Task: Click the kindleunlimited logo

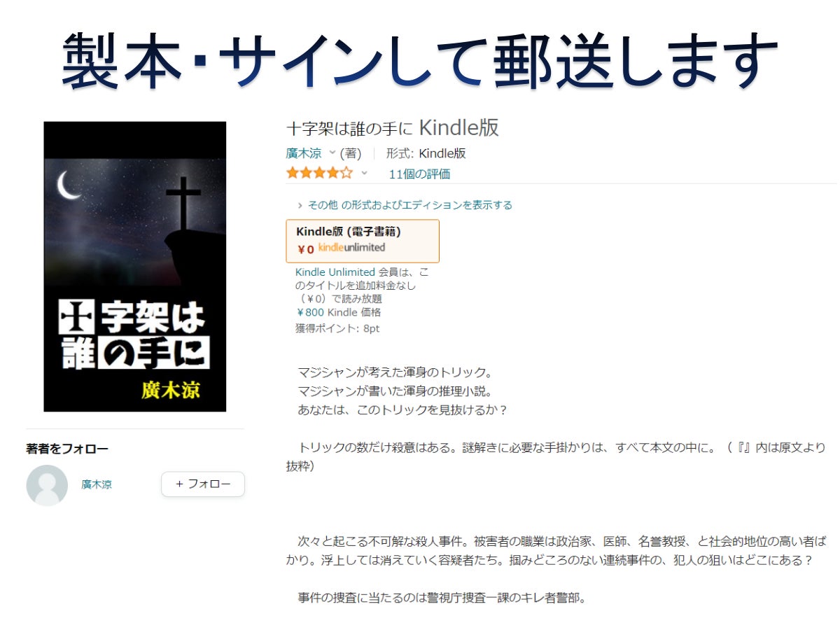Action: click(x=351, y=248)
